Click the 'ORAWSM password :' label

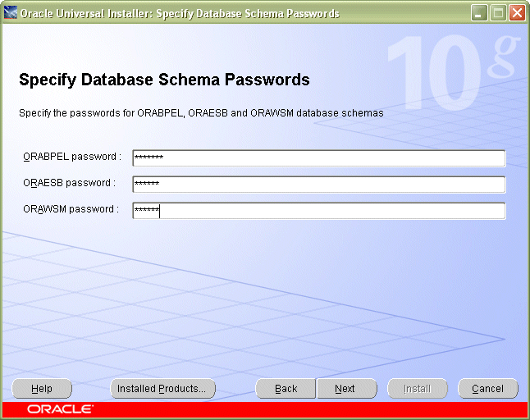71,209
